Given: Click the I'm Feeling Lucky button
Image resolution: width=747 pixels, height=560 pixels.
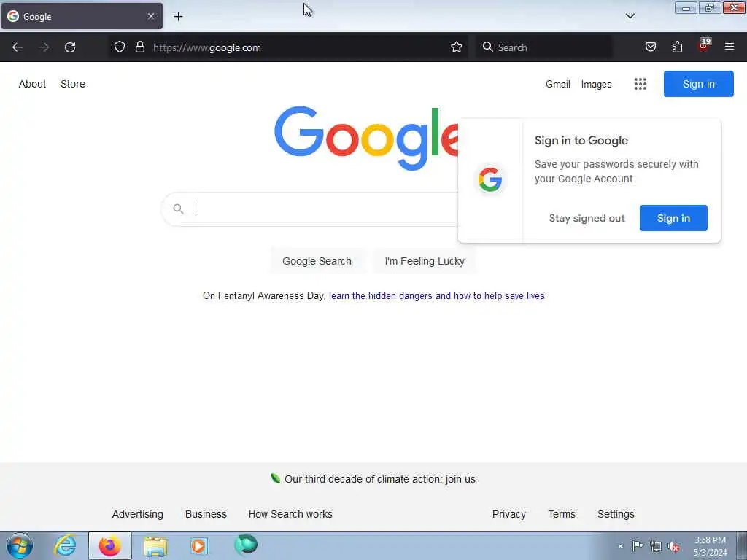Looking at the screenshot, I should pos(425,261).
